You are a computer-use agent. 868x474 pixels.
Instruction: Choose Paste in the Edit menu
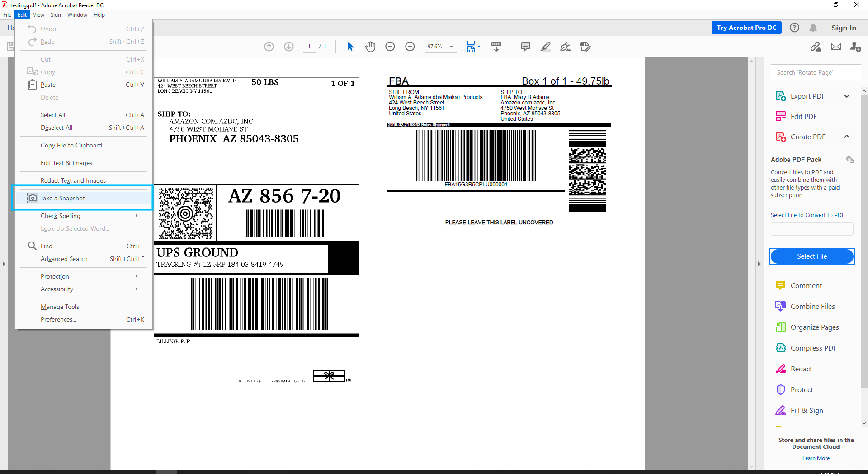coord(84,85)
